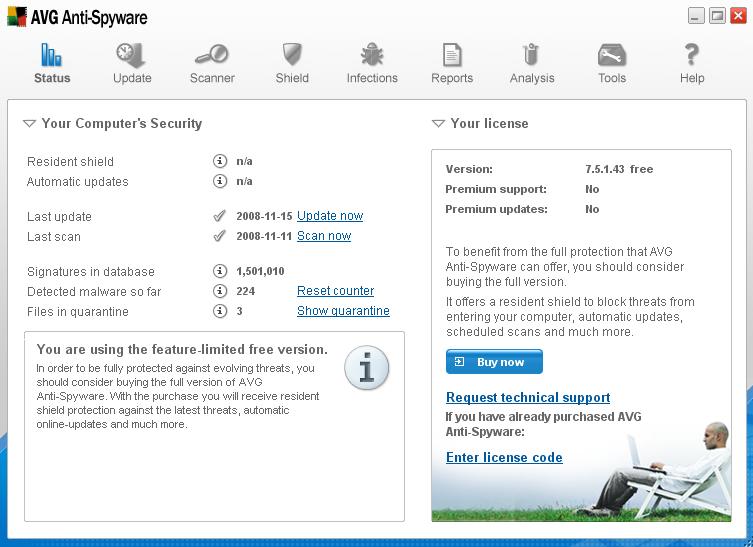This screenshot has height=547, width=753.
Task: Click checkmark icon next to Last scan
Action: pos(219,236)
